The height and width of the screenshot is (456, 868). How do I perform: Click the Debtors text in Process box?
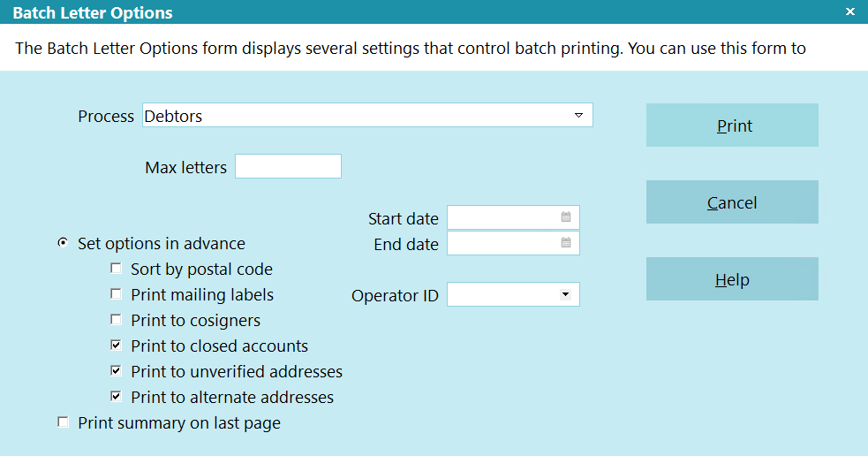(174, 116)
